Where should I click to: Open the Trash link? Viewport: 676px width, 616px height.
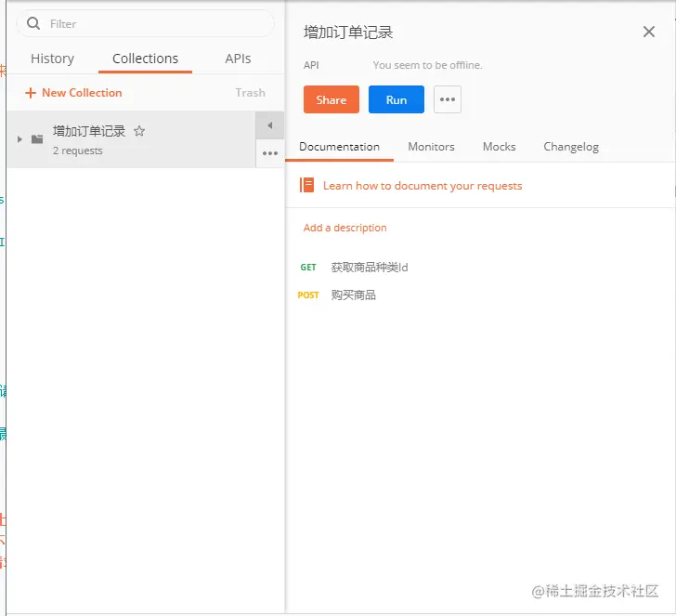[250, 93]
